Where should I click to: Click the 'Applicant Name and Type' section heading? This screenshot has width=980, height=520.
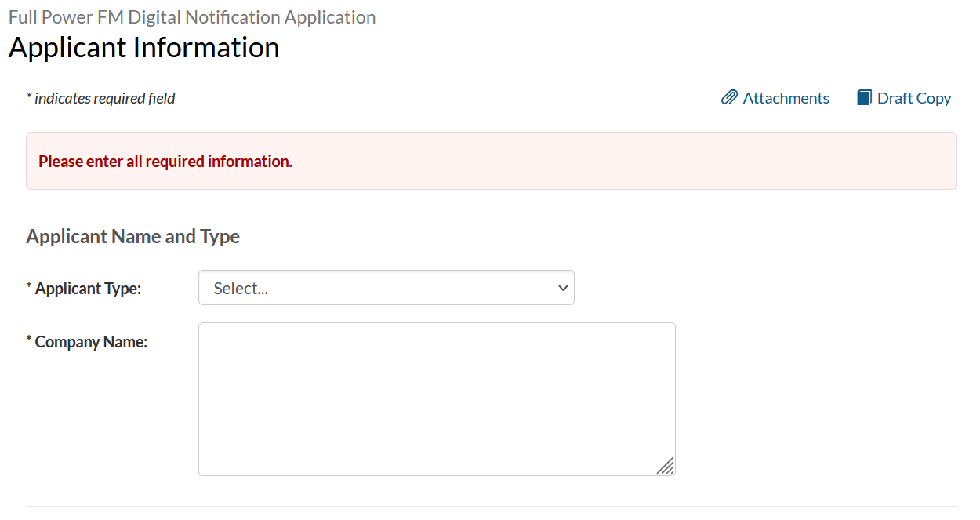pos(132,236)
